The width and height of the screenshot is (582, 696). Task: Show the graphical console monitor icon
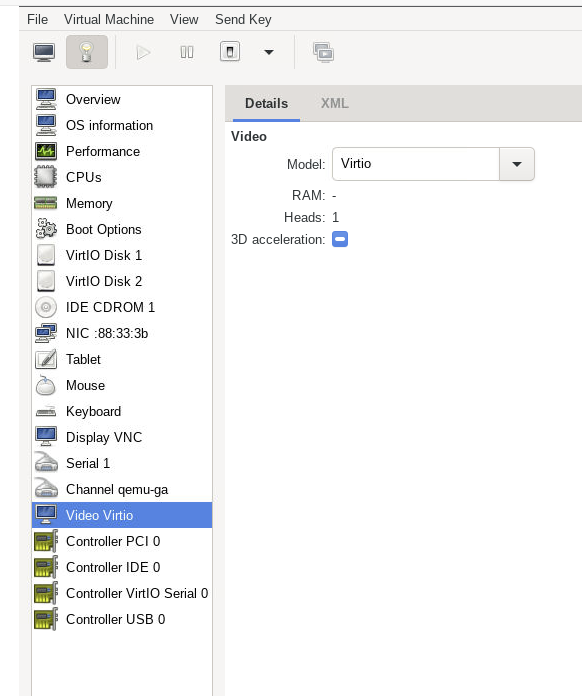tap(44, 52)
